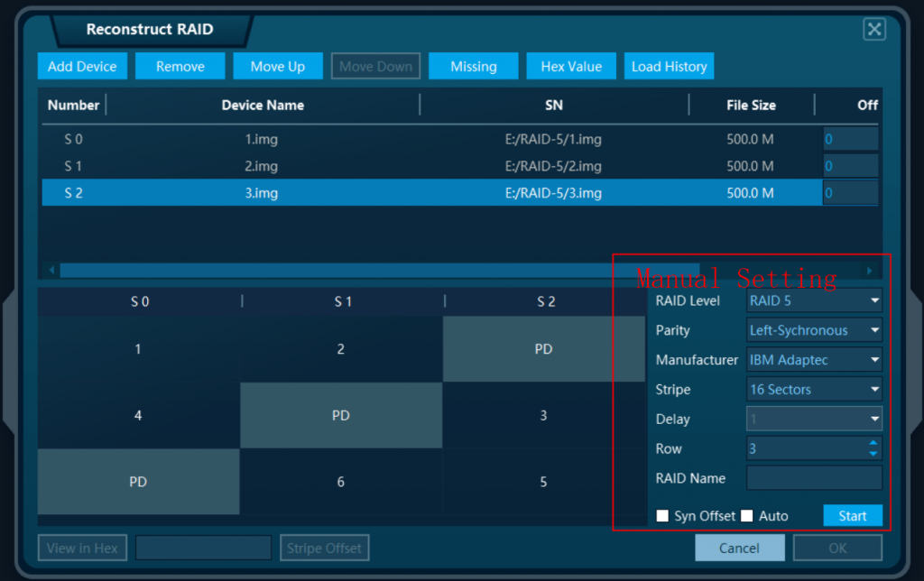Click the Add Device button
Image resolution: width=924 pixels, height=581 pixels.
coord(82,65)
